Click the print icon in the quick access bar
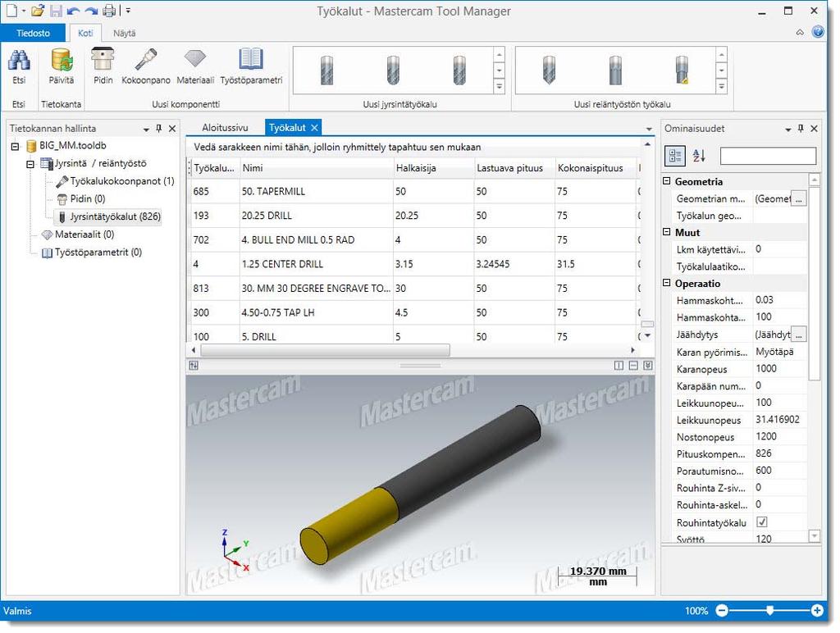This screenshot has width=840, height=633. pos(109,10)
